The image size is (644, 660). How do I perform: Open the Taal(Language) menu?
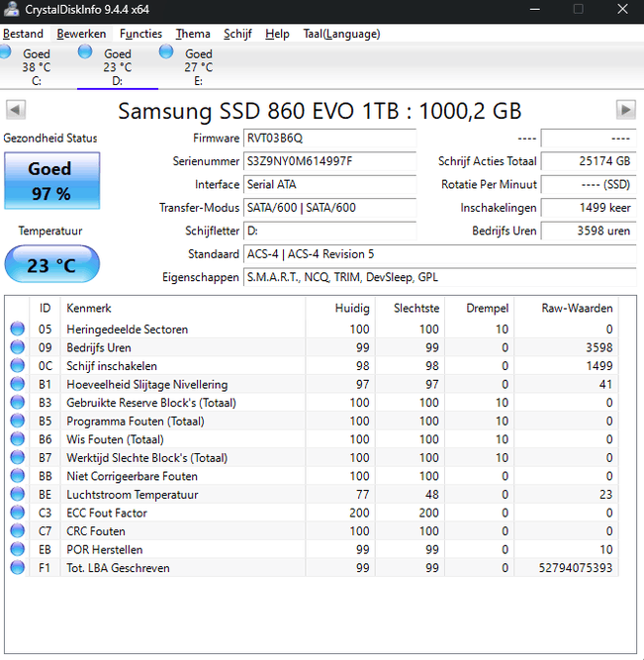coord(341,34)
